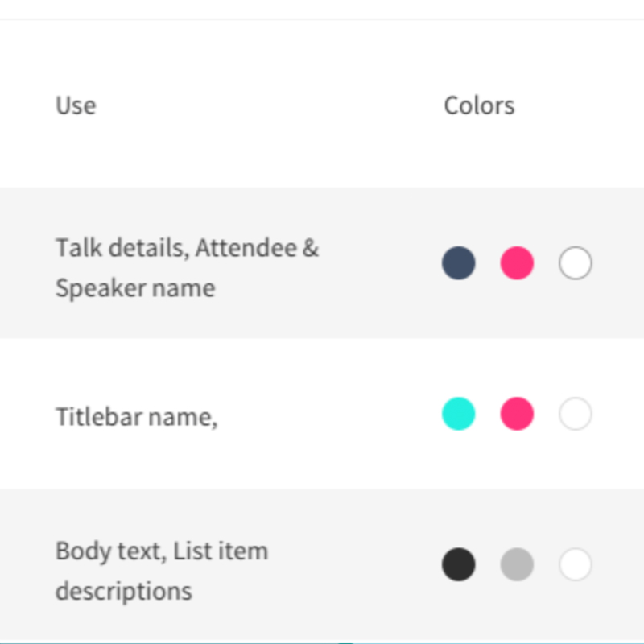Click the ampersand after Attendee
Screen dimensions: 644x644
(311, 248)
